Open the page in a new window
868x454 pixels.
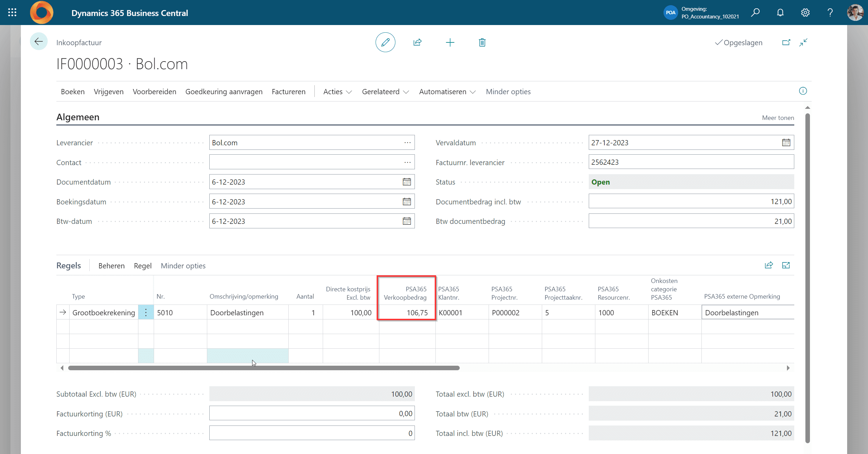point(786,42)
